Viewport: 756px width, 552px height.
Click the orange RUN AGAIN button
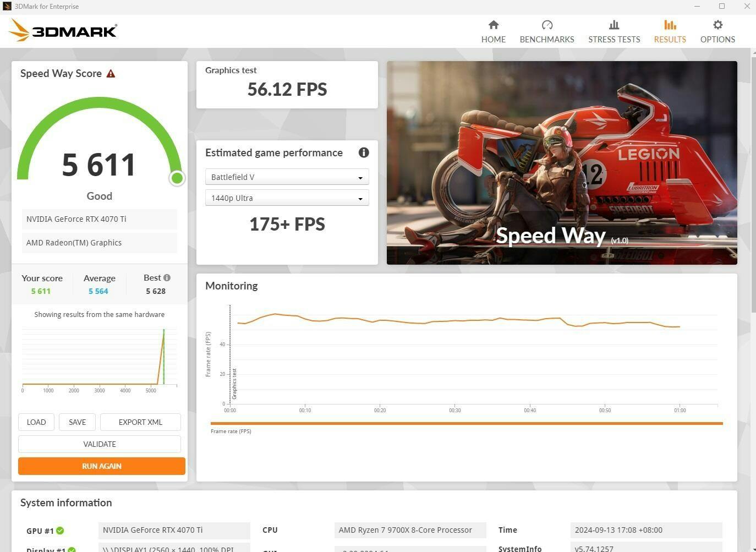click(x=102, y=466)
